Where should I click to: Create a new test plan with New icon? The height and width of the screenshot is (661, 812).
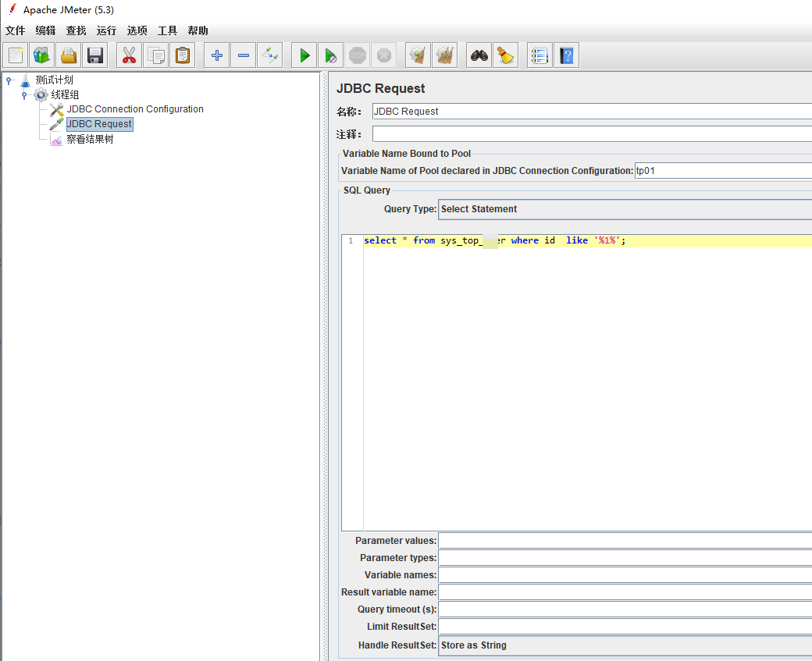tap(16, 55)
